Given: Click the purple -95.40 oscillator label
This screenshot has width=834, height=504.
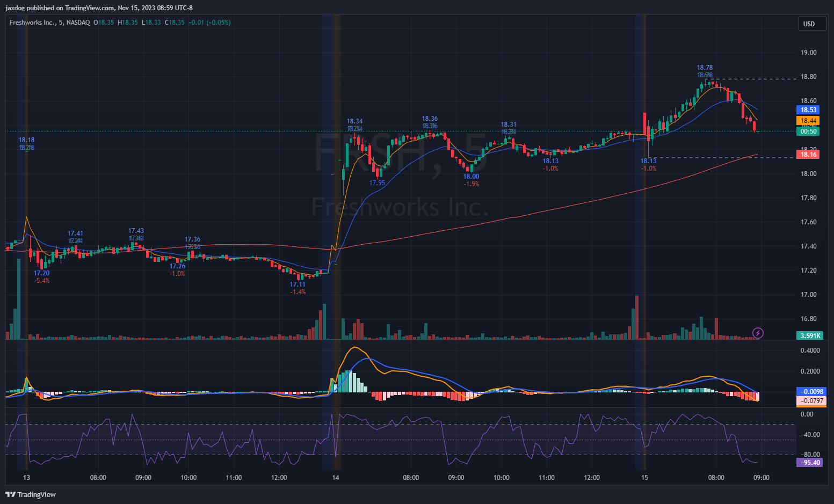Looking at the screenshot, I should (x=810, y=463).
